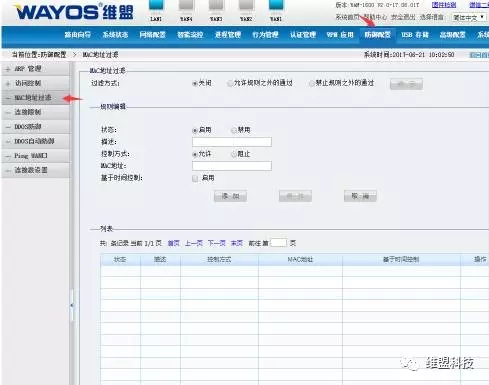Collapse the sidebar with the splitter arrow
The width and height of the screenshot is (489, 385).
72,305
